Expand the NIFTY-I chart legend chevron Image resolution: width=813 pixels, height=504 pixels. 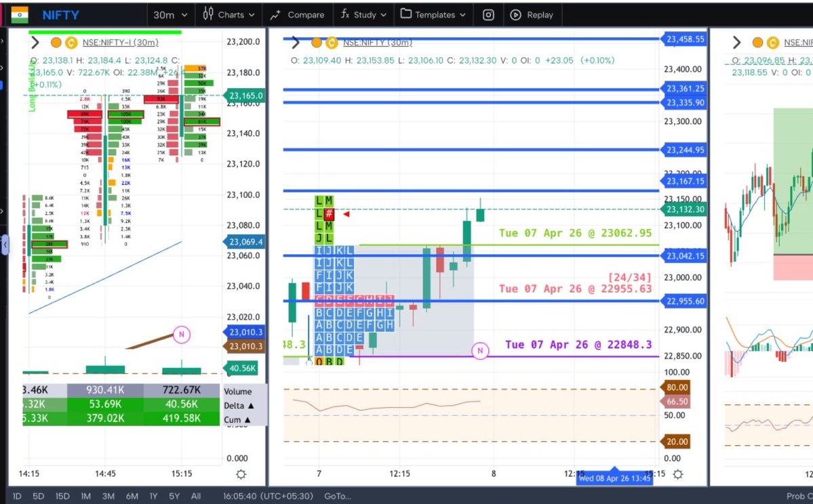[x=35, y=43]
